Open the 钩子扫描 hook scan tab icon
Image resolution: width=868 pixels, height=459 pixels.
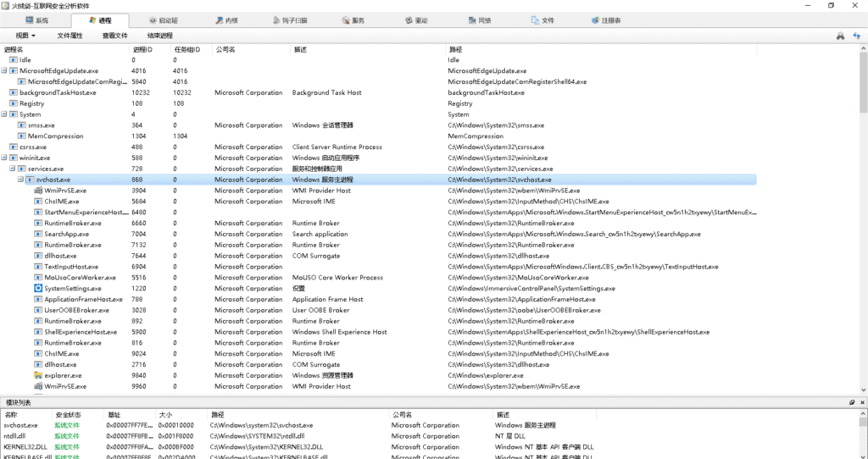tap(276, 20)
